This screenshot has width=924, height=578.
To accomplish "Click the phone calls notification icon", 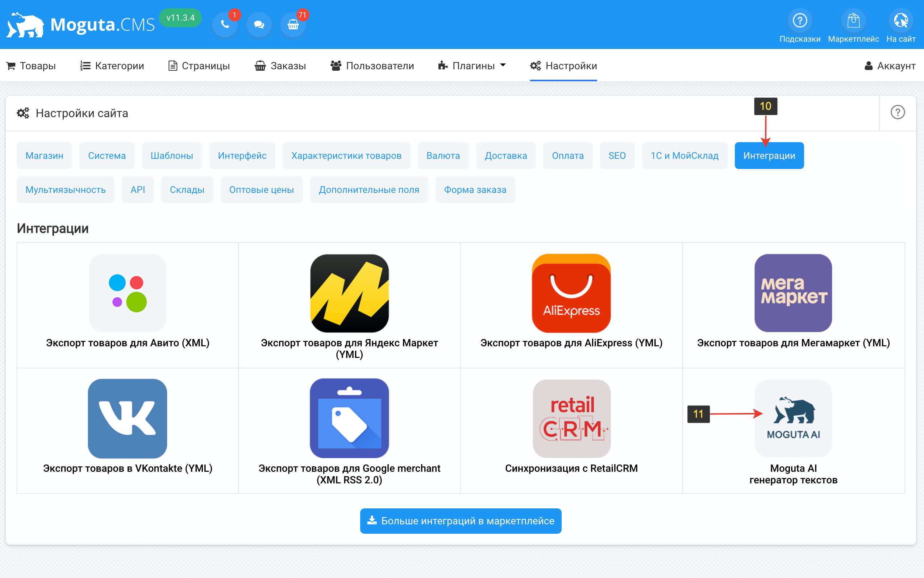I will tap(225, 25).
